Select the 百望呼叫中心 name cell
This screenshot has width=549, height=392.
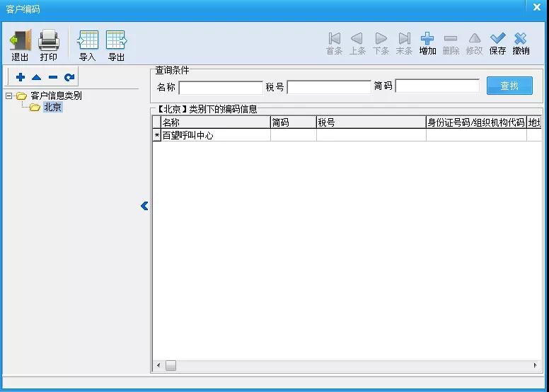click(216, 135)
